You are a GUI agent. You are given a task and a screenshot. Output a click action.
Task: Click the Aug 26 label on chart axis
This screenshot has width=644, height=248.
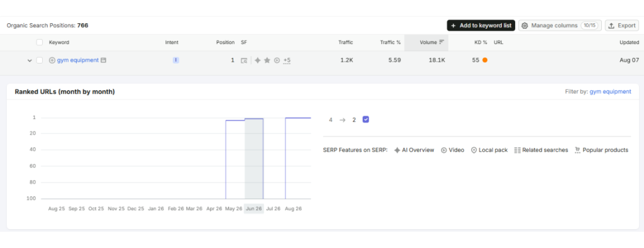tap(293, 208)
